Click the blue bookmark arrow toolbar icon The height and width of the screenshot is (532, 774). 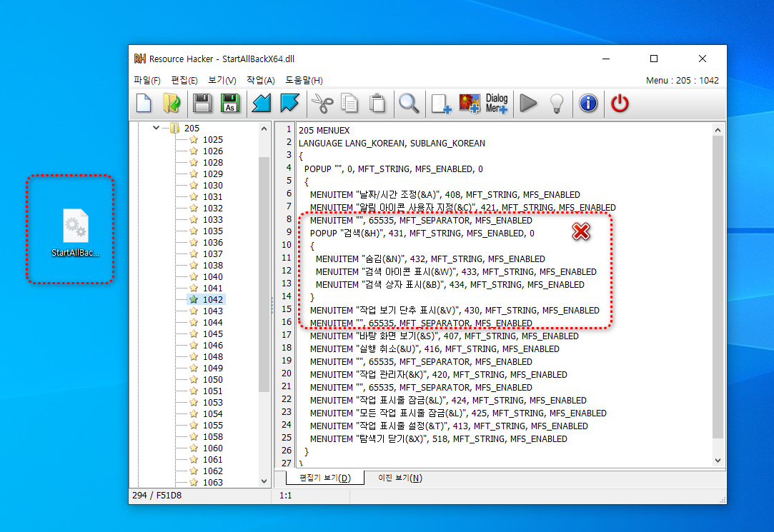point(289,104)
